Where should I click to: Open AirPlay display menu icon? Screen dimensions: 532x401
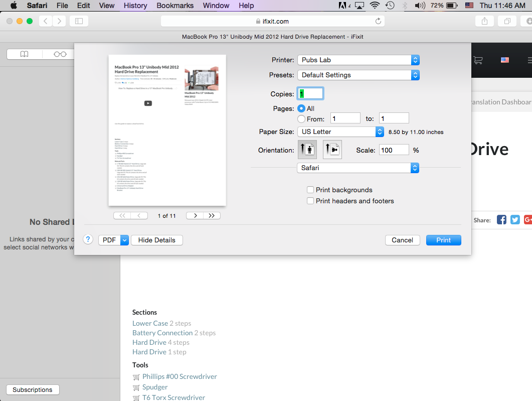click(360, 6)
